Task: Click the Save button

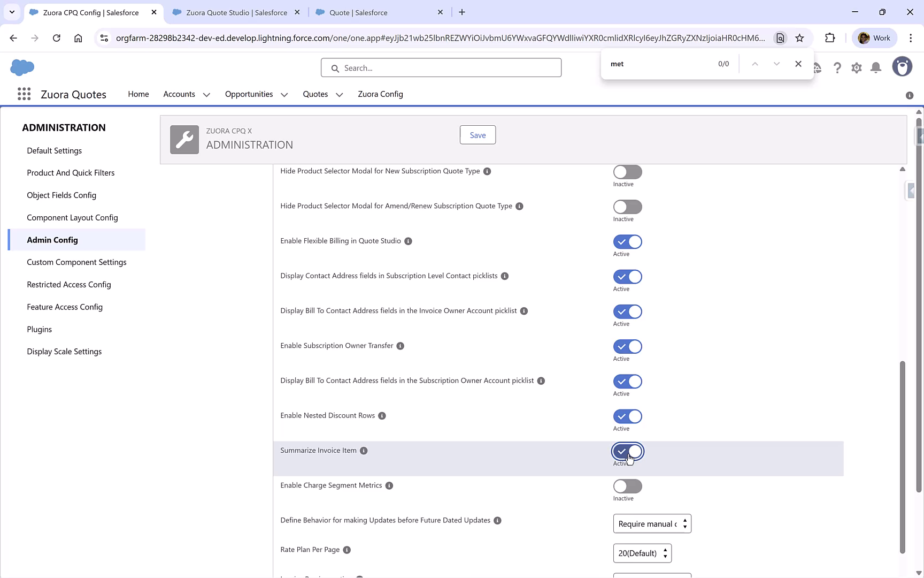Action: point(477,135)
